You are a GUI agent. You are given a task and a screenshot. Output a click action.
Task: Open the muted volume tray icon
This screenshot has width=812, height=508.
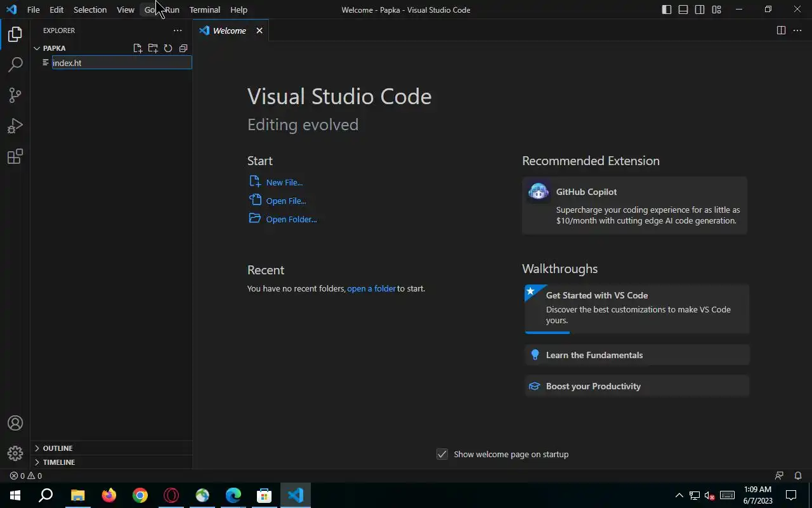710,495
